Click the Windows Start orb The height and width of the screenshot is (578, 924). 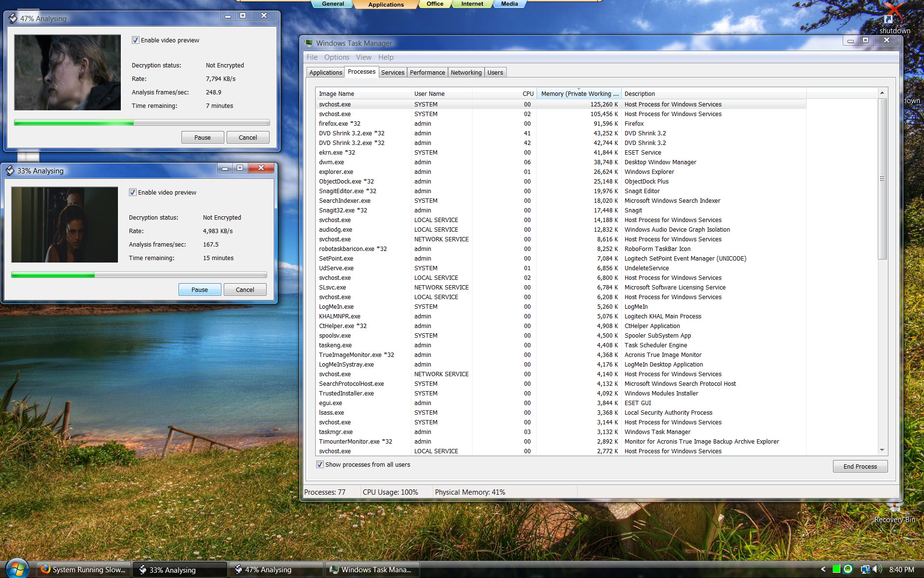[17, 568]
